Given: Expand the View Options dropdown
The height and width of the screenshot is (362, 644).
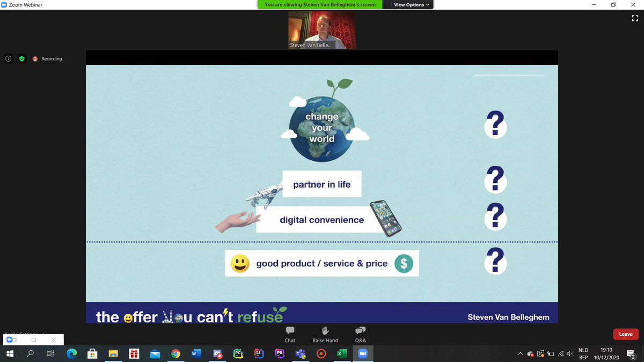Looking at the screenshot, I should [x=412, y=5].
